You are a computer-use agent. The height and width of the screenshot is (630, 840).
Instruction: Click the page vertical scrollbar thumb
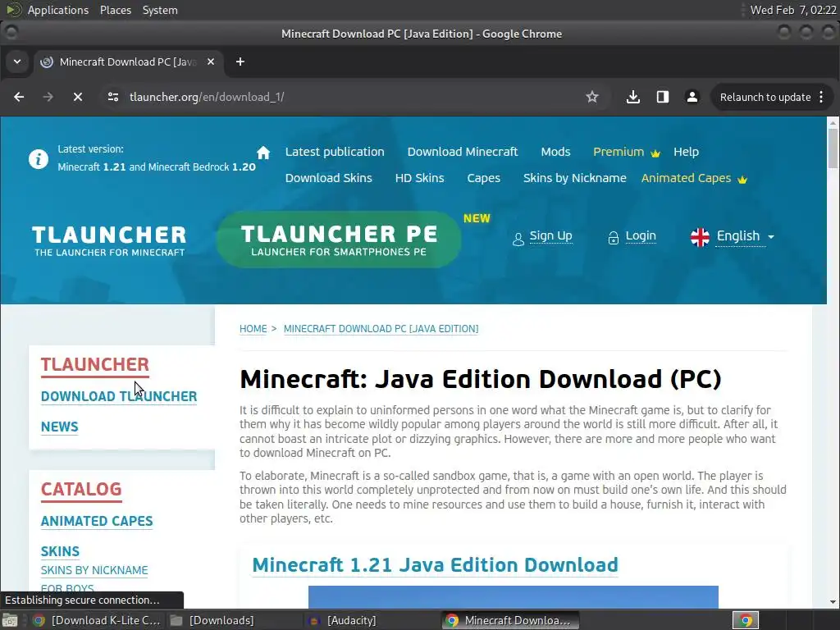[833, 149]
